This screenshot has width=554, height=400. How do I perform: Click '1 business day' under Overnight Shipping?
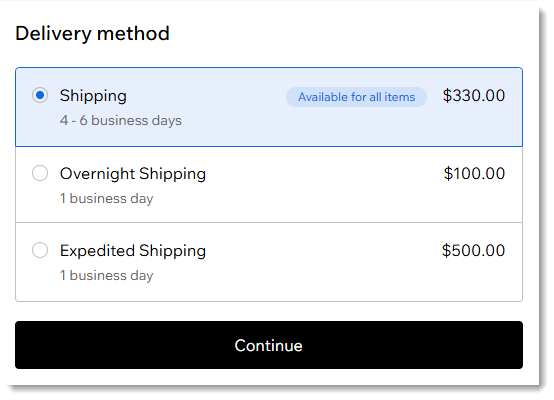pyautogui.click(x=106, y=199)
